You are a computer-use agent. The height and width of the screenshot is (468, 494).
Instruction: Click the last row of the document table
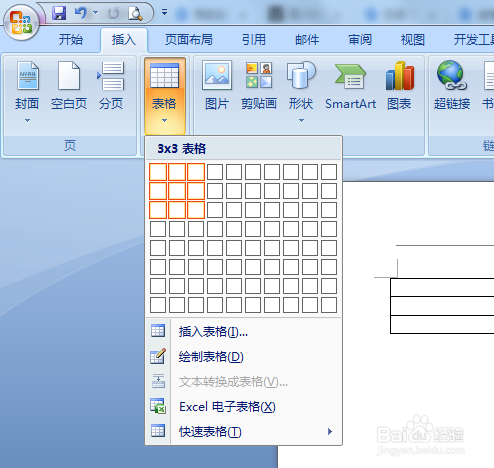(x=442, y=324)
